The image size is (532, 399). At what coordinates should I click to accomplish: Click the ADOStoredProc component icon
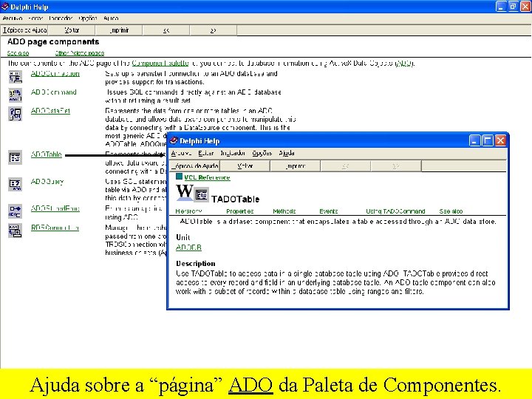tap(16, 211)
